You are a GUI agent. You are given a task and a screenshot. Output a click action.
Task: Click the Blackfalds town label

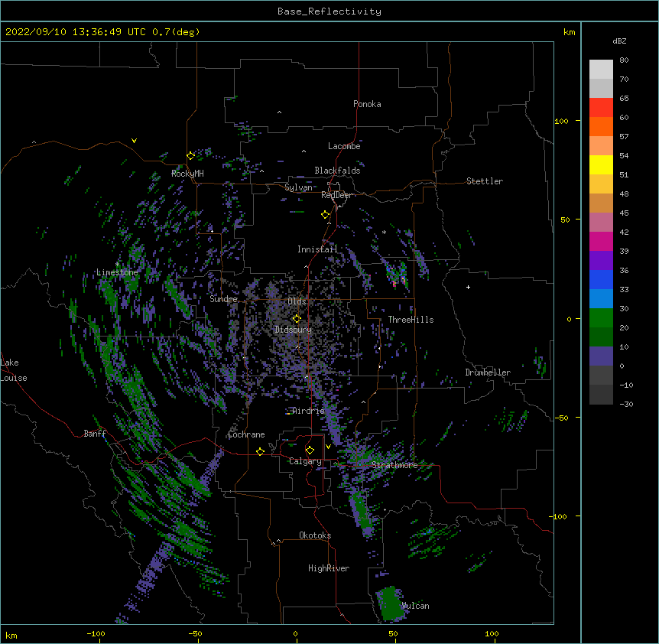337,171
